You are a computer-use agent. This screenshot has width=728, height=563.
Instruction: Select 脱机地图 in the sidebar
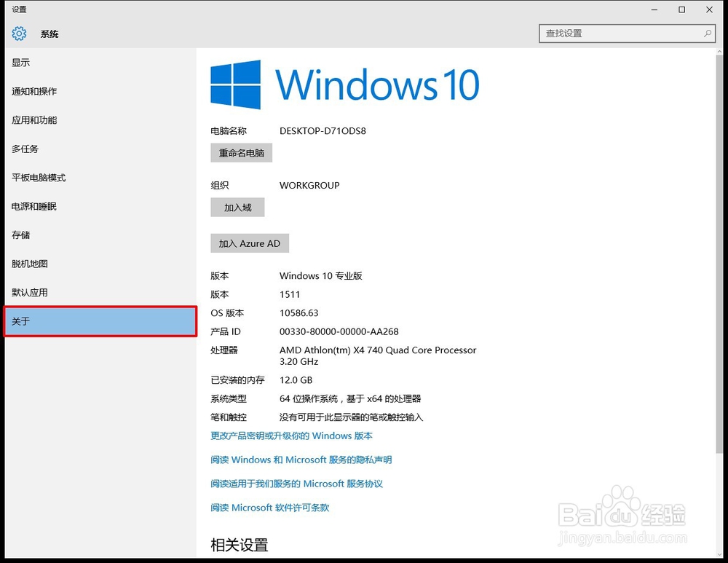click(x=100, y=264)
